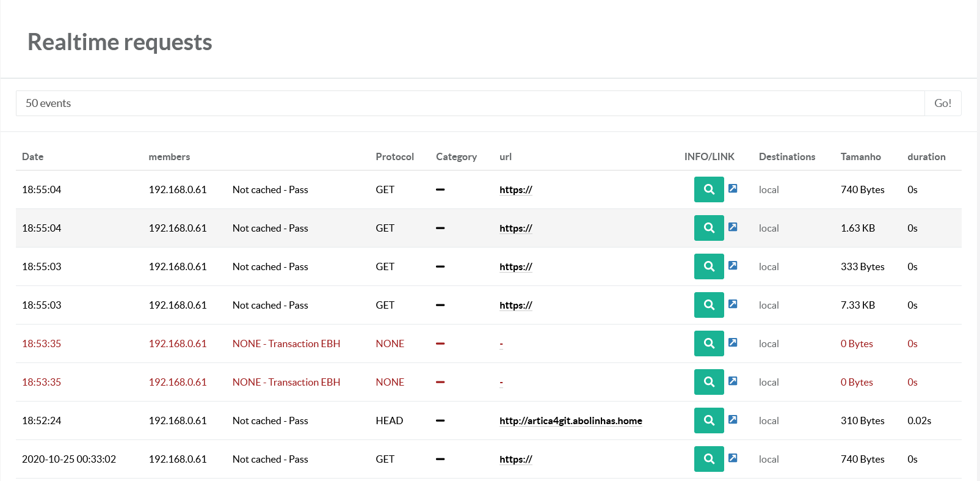Image resolution: width=980 pixels, height=481 pixels.
Task: Open details magnifier for the 1.63 KB request
Action: (x=709, y=228)
